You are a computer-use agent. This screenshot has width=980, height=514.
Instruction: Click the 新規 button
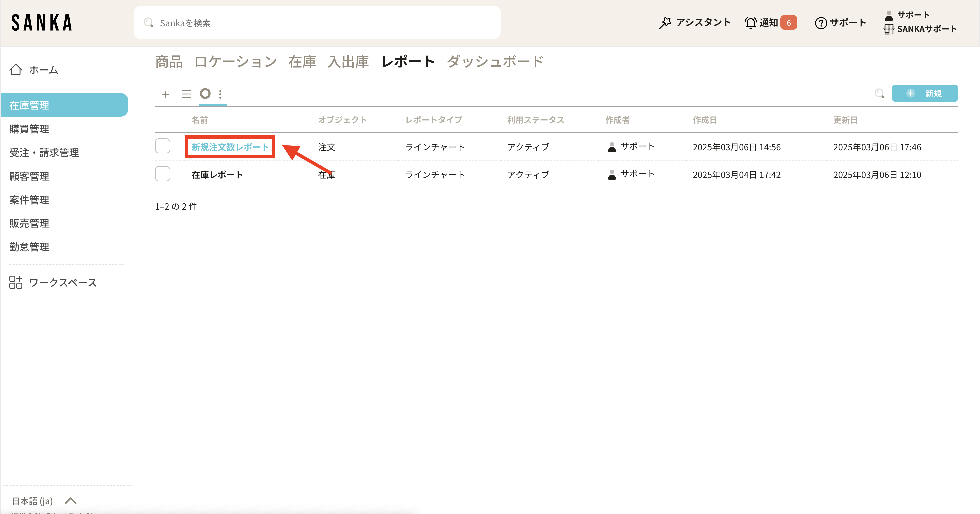924,94
